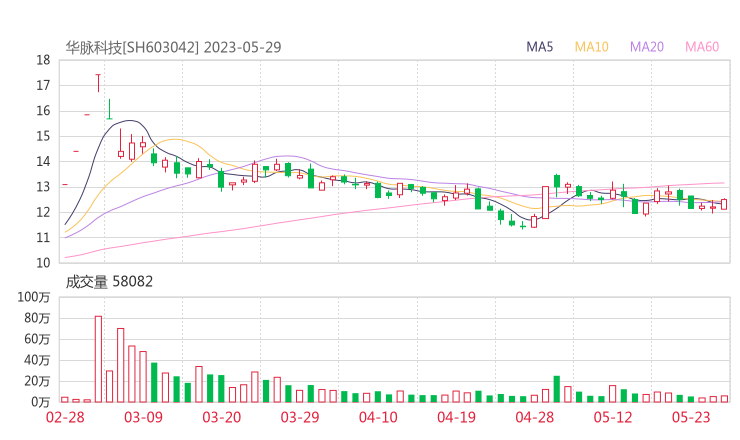
Task: Click the volume axis label 100万
Action: point(34,297)
